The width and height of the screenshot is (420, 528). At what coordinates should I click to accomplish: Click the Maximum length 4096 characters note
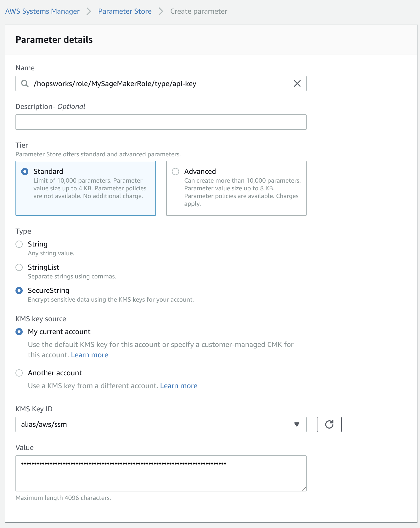tap(63, 498)
